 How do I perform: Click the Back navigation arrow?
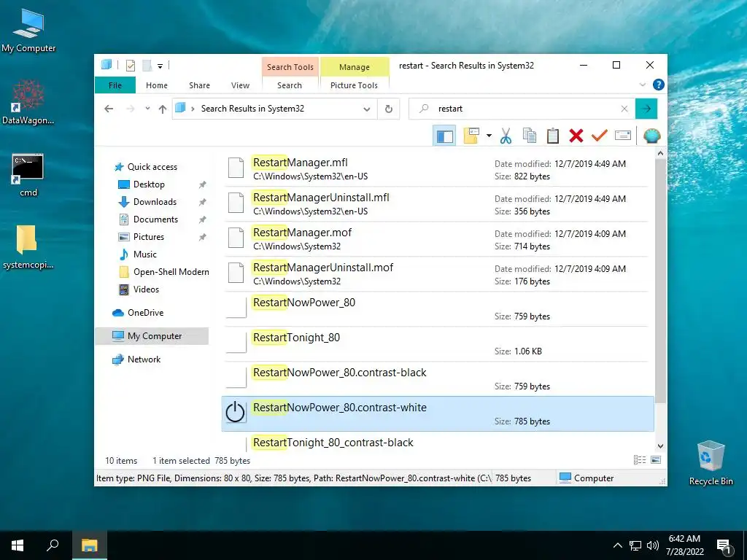(x=109, y=109)
